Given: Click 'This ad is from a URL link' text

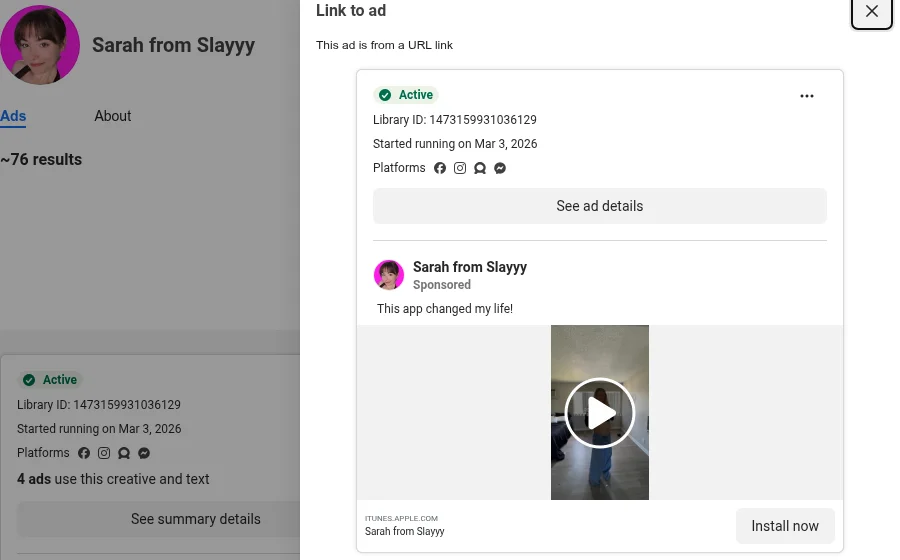Looking at the screenshot, I should [x=384, y=45].
